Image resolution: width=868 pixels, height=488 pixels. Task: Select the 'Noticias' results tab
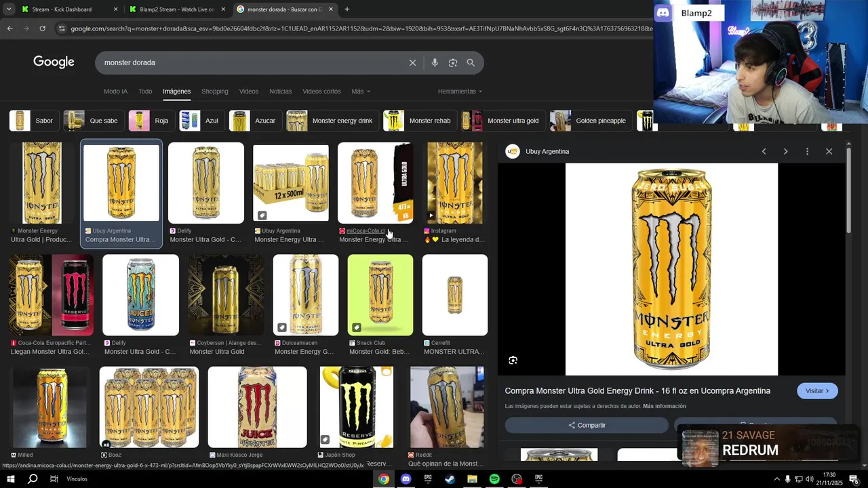tap(280, 91)
